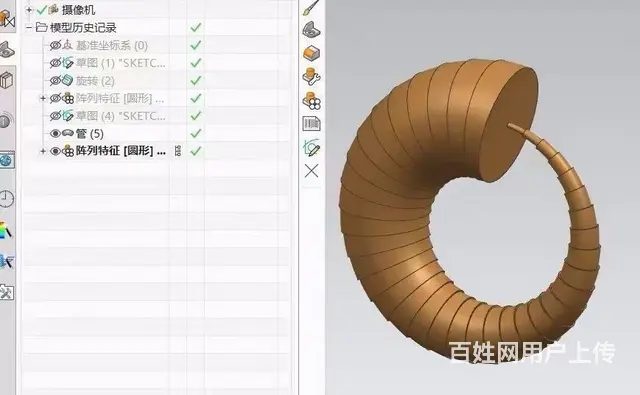Open the History clock sidebar tab
The height and width of the screenshot is (395, 640).
(6, 199)
